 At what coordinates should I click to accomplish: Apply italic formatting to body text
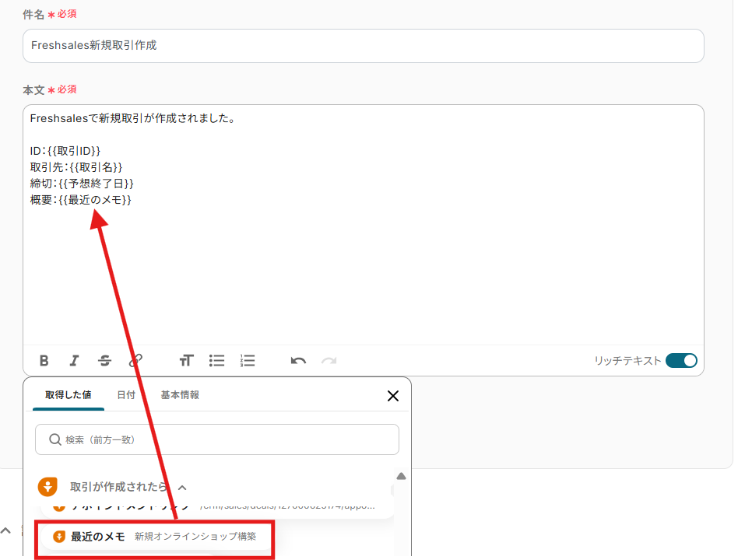tap(74, 360)
